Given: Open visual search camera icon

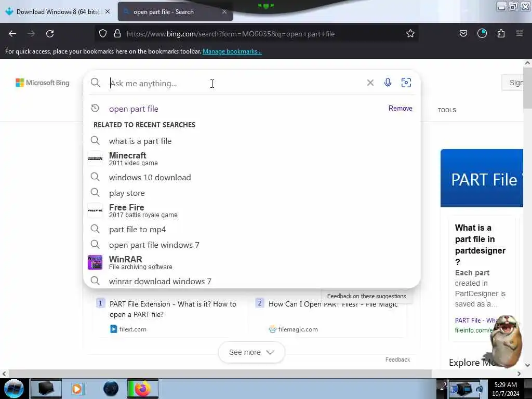Looking at the screenshot, I should (406, 83).
